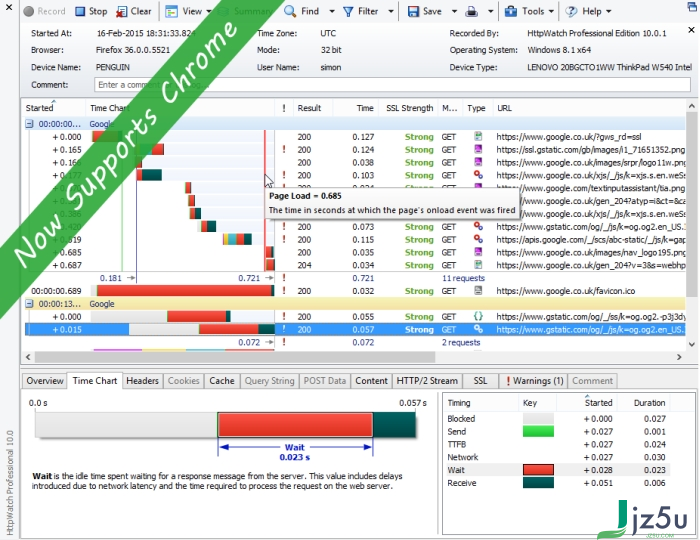Screen dimensions: 700x540
Task: Select the Blocked timing row
Action: [x=557, y=419]
